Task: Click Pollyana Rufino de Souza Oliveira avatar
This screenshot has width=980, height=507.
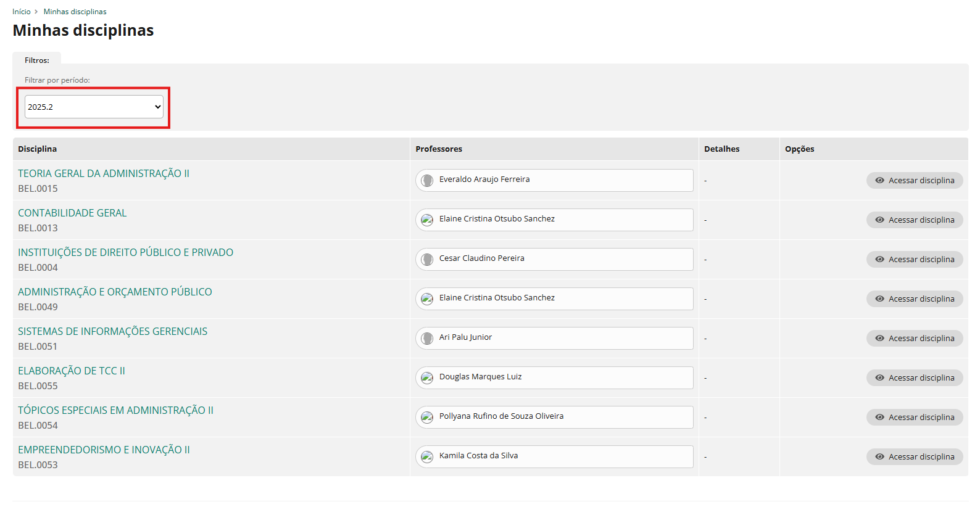Action: click(427, 418)
